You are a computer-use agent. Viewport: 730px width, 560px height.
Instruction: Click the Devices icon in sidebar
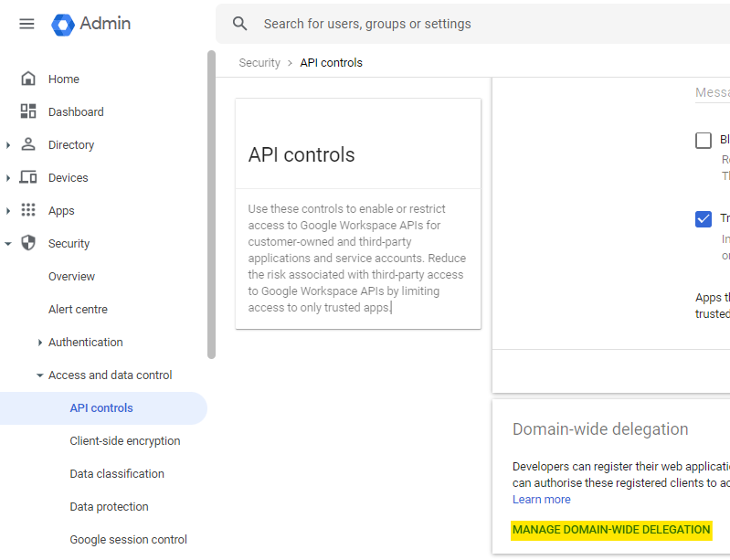click(x=28, y=177)
